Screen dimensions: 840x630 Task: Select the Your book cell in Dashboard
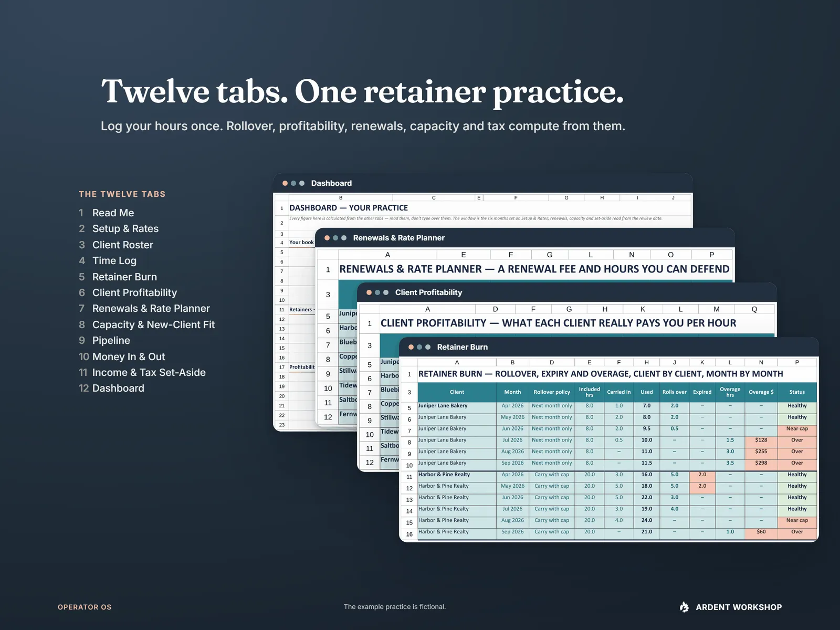point(301,243)
